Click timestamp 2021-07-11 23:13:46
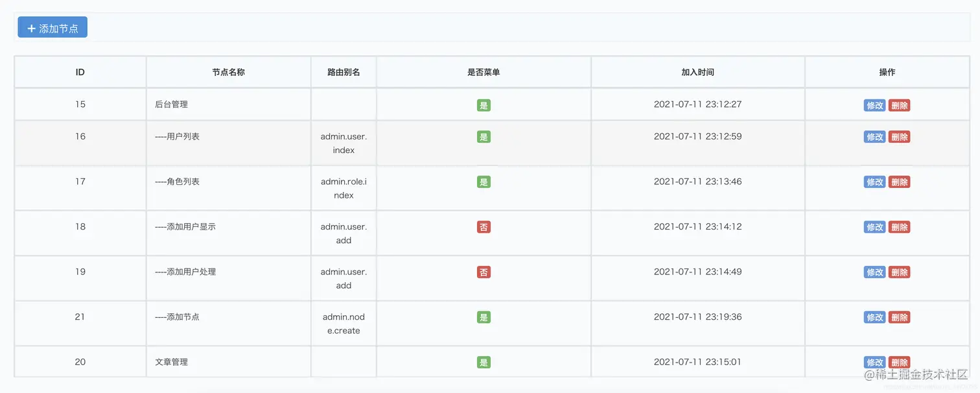 697,181
